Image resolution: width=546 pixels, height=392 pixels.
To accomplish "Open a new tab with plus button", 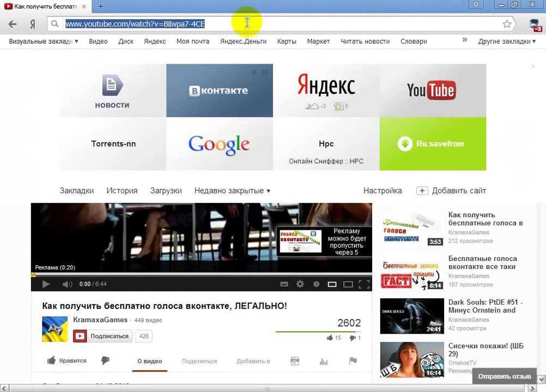I will coord(101,6).
